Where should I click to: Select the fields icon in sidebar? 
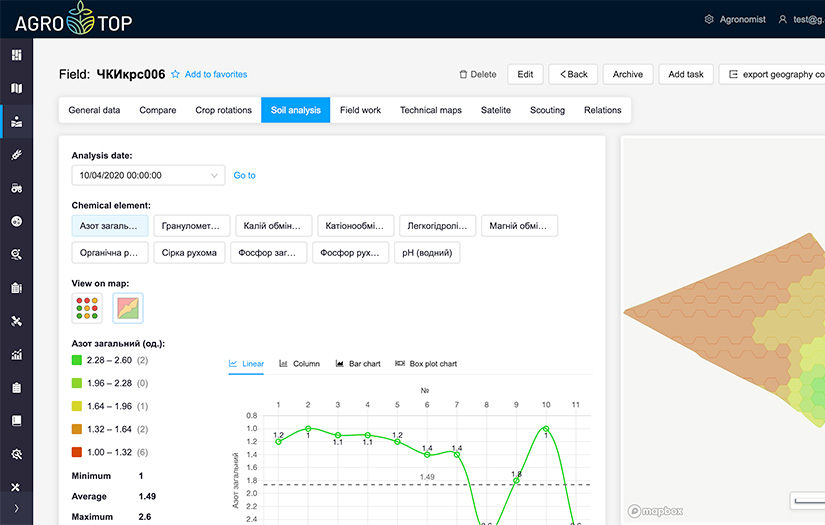[x=17, y=122]
